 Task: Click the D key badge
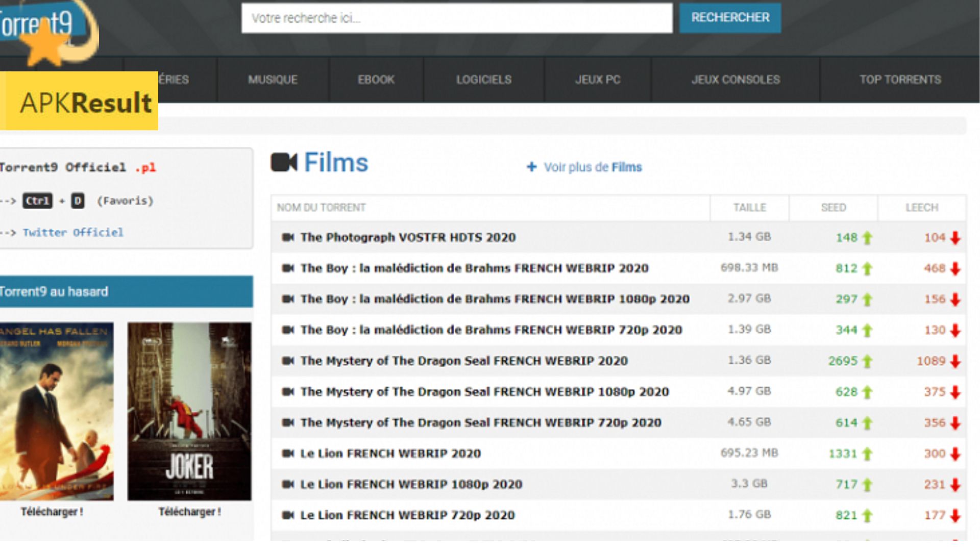pos(78,201)
